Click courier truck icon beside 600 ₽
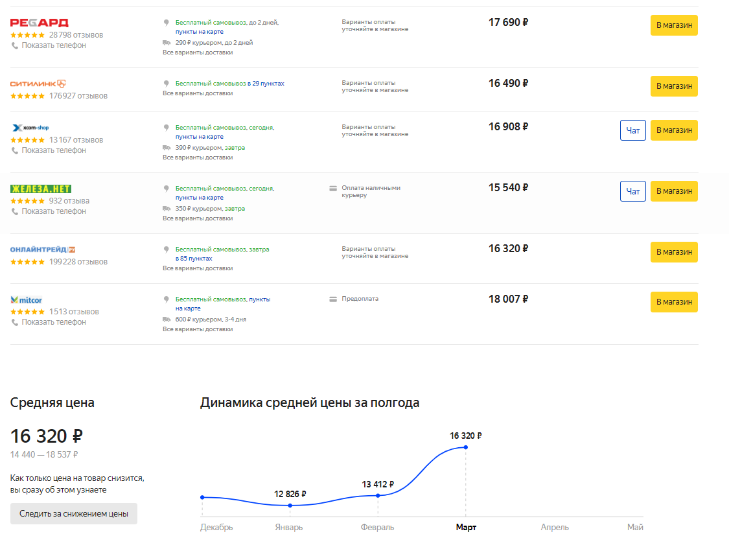 (x=167, y=320)
